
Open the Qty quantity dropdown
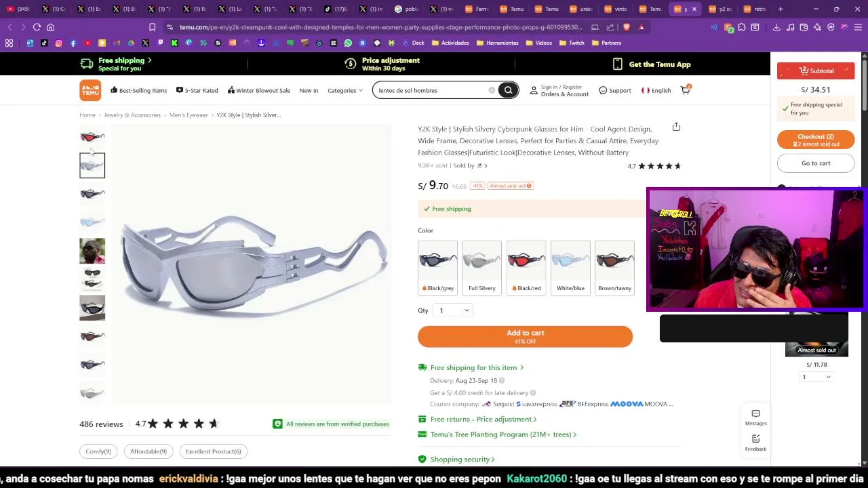[454, 310]
